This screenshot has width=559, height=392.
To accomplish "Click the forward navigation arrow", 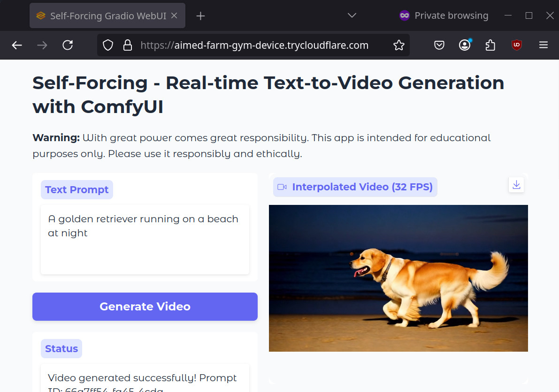I will point(42,45).
